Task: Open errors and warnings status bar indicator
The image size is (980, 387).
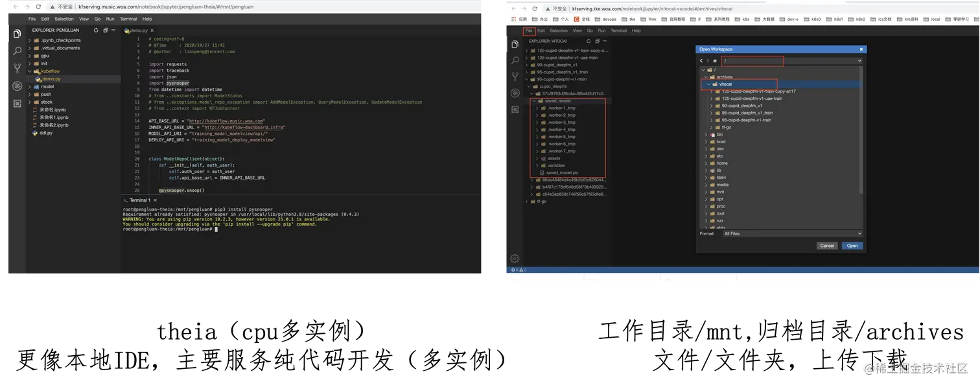Action: click(x=519, y=270)
